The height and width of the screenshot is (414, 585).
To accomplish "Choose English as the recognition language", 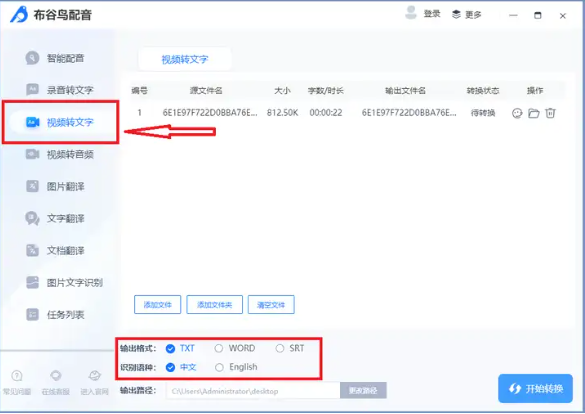I will (219, 367).
